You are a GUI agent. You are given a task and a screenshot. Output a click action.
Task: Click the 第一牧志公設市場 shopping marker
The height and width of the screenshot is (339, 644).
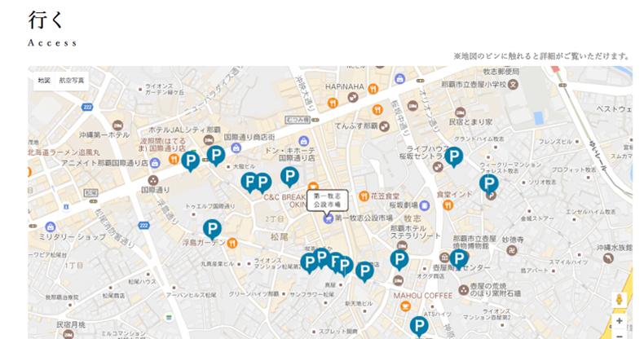click(x=328, y=218)
